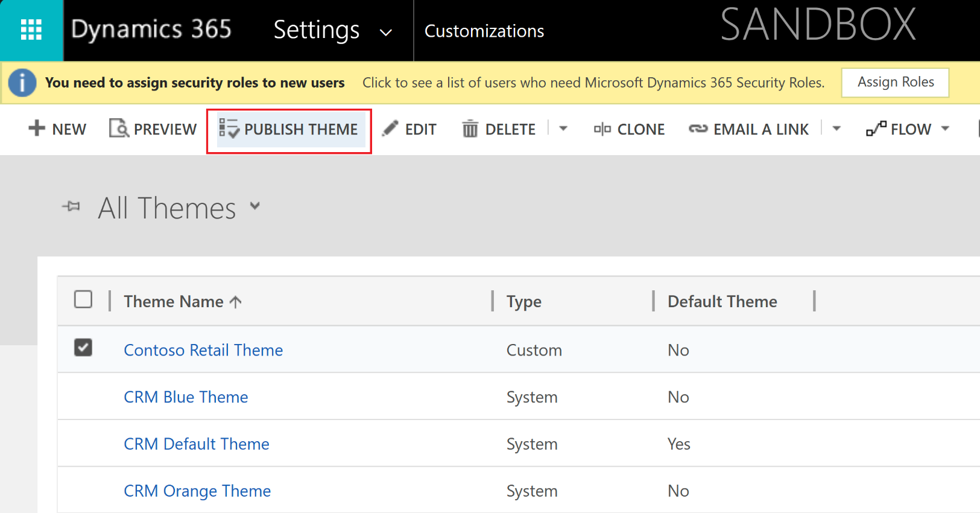980x513 pixels.
Task: Click the Assign Roles button
Action: pos(896,82)
